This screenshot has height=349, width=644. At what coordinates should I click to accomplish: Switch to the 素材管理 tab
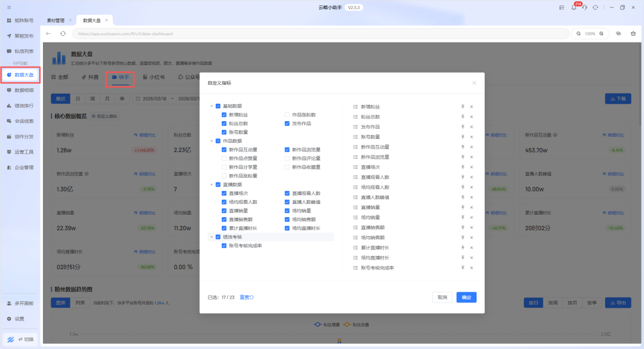click(x=55, y=20)
